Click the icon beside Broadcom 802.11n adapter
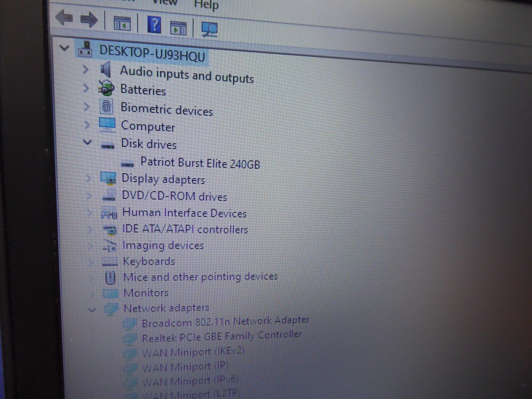Image resolution: width=532 pixels, height=399 pixels. tap(130, 324)
